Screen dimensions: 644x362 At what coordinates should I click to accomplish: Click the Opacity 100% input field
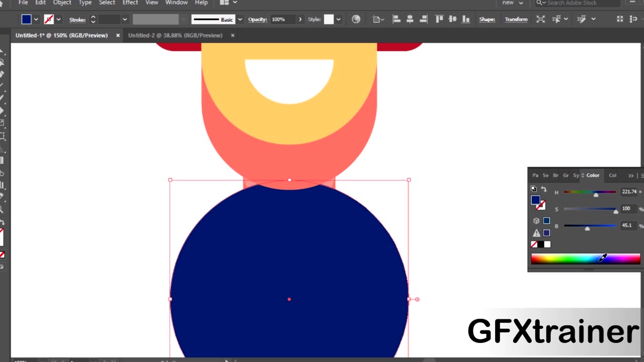tap(283, 19)
